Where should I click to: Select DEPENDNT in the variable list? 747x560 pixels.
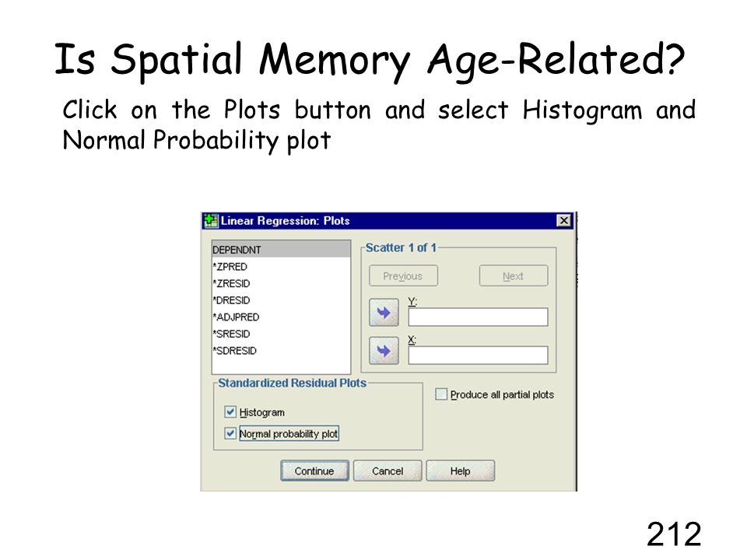click(x=281, y=250)
